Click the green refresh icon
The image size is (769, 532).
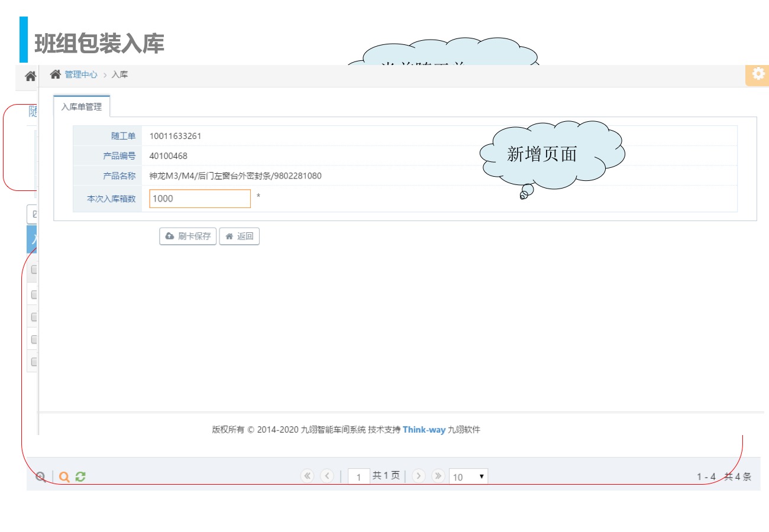coord(80,476)
